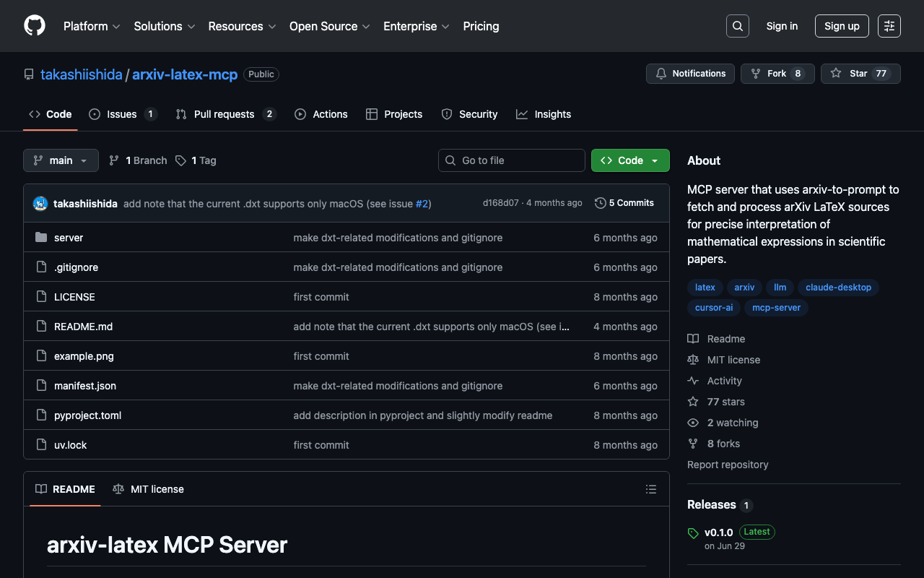Click the Go to file search field

511,160
